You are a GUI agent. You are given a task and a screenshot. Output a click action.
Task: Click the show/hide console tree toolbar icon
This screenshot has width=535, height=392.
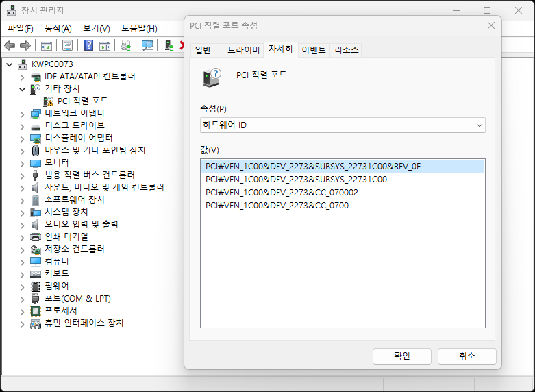[47, 45]
